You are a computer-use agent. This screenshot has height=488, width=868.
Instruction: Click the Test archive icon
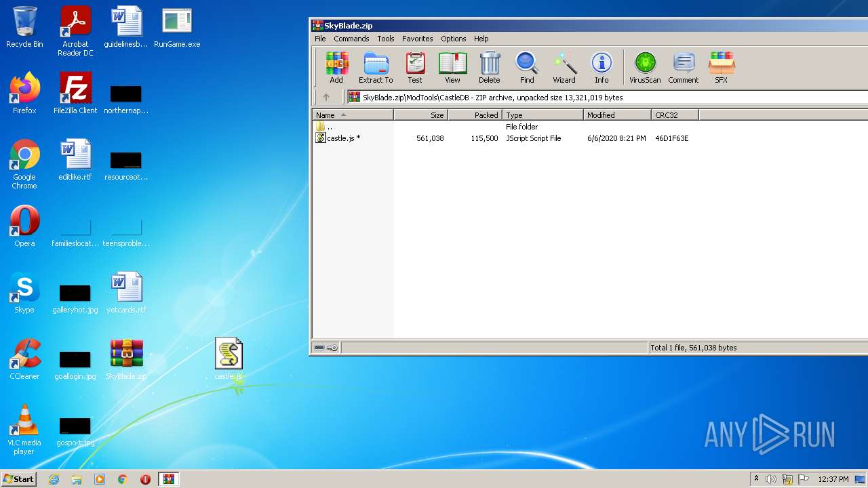pyautogui.click(x=415, y=68)
